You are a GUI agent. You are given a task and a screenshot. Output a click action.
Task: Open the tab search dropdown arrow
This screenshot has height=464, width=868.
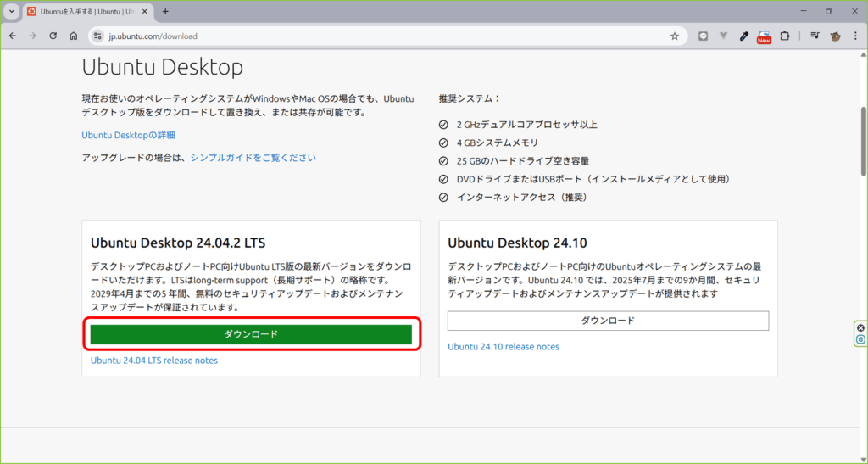pyautogui.click(x=12, y=11)
